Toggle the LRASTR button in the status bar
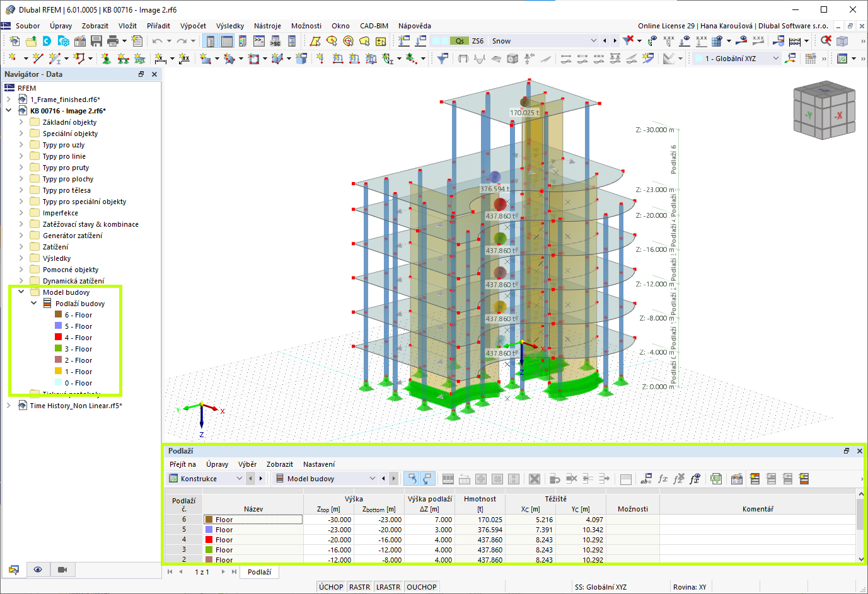Viewport: 868px width, 594px height. point(388,586)
